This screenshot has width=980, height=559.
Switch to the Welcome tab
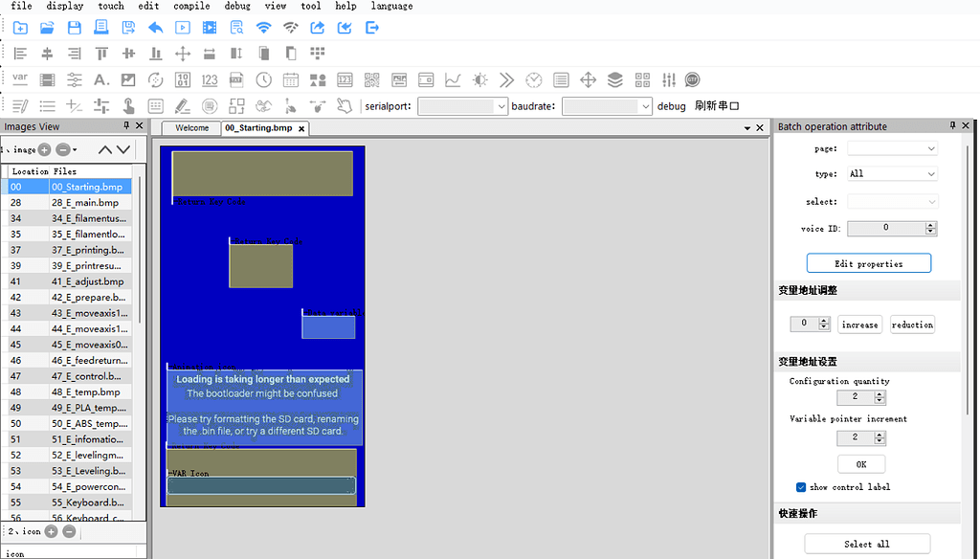(x=191, y=128)
